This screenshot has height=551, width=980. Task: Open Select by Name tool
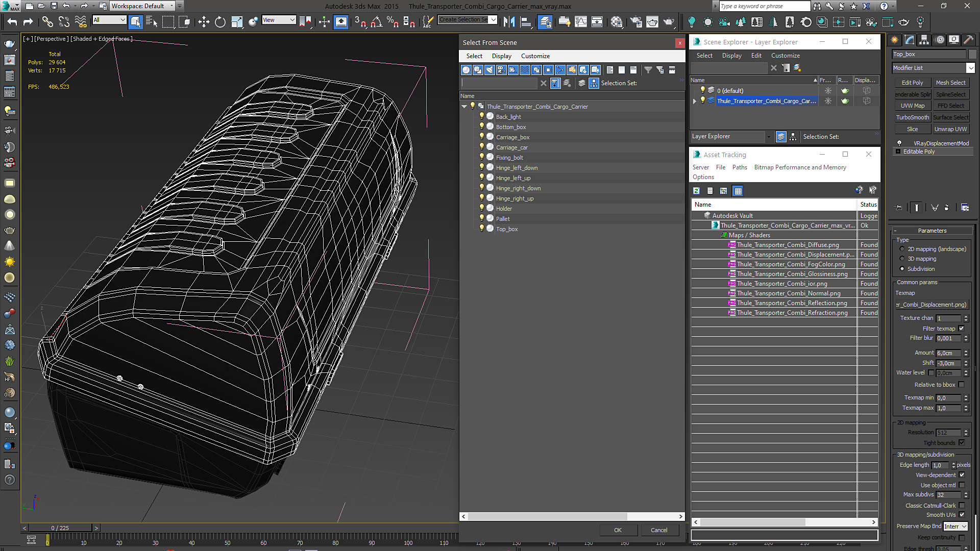(x=152, y=21)
